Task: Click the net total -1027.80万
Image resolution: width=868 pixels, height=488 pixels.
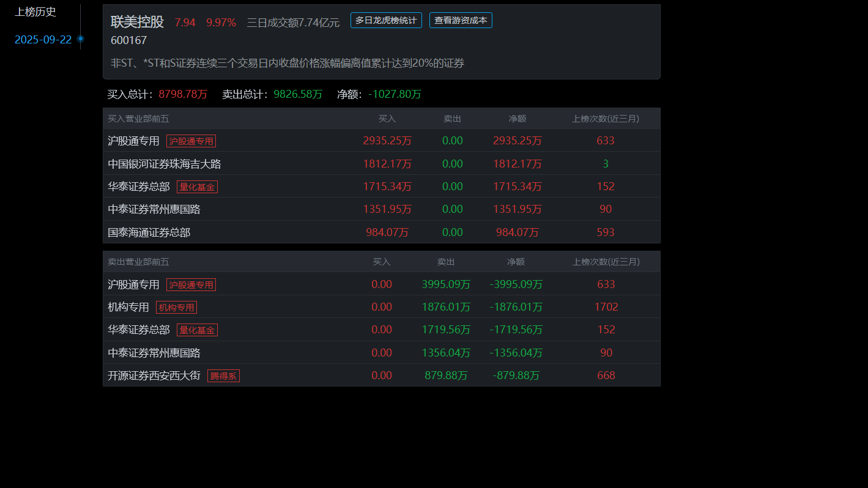Action: [x=395, y=94]
